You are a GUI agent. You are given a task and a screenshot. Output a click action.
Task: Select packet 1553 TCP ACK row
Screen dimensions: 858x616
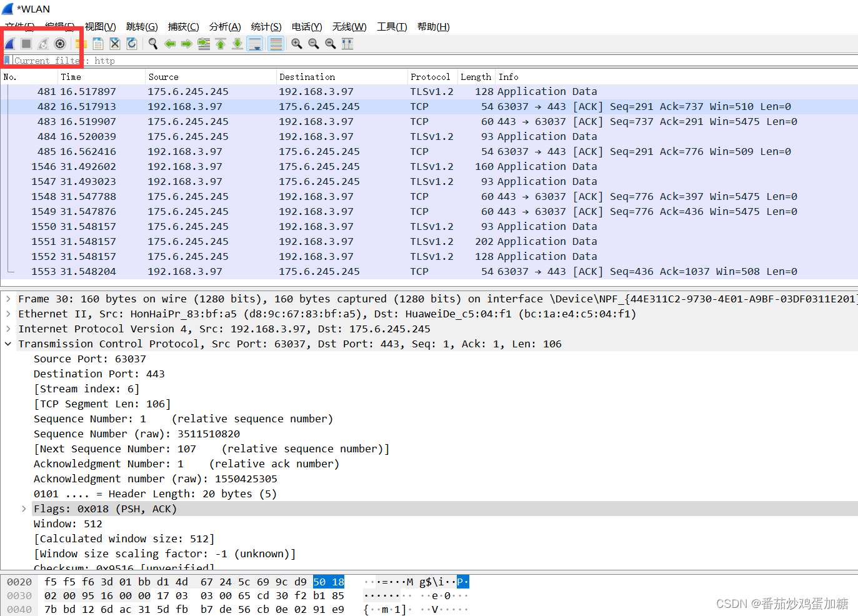pyautogui.click(x=429, y=271)
